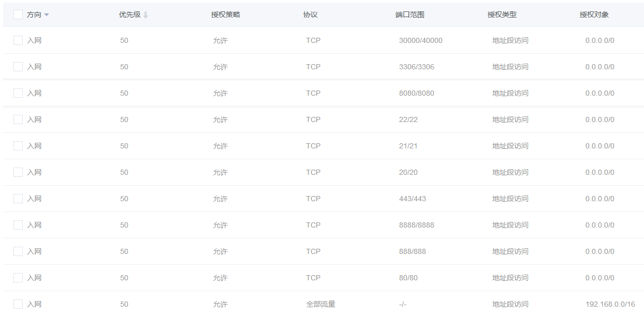Open the 方向 filter dropdown arrow

47,15
